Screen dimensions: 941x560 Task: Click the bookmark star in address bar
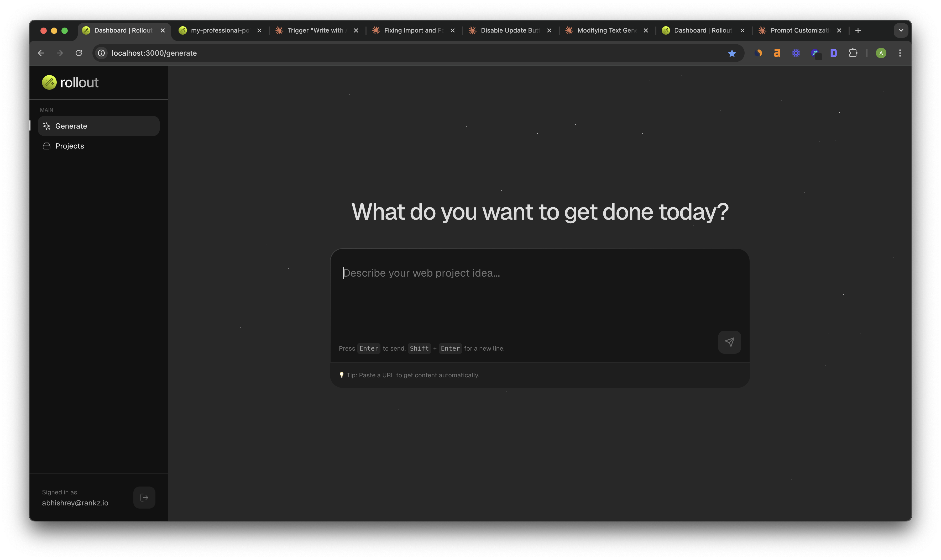[x=732, y=53]
